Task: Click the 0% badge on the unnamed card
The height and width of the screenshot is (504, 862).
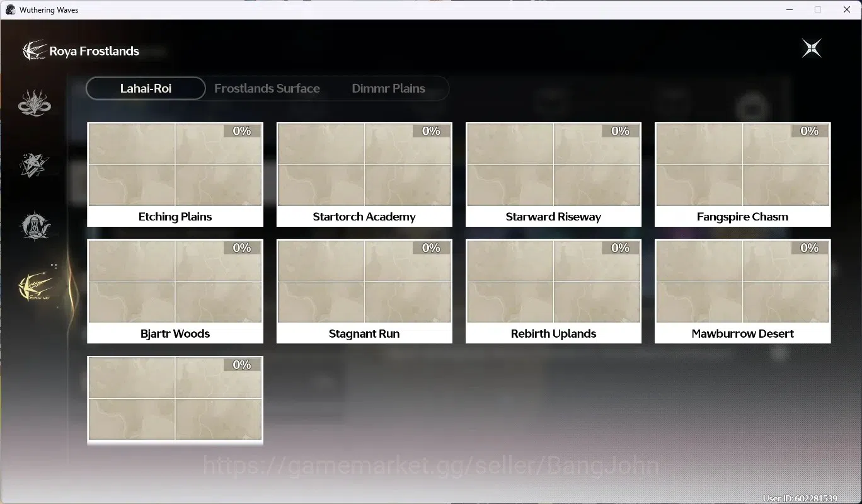Action: point(242,365)
